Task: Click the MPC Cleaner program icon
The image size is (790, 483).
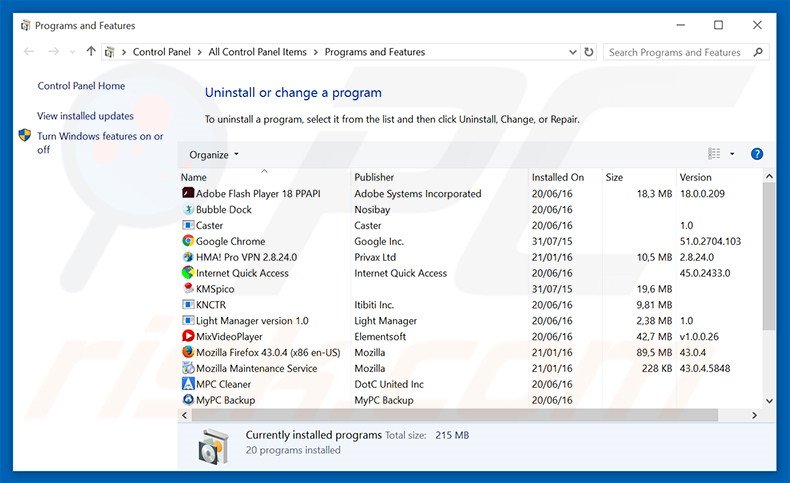Action: pos(188,384)
